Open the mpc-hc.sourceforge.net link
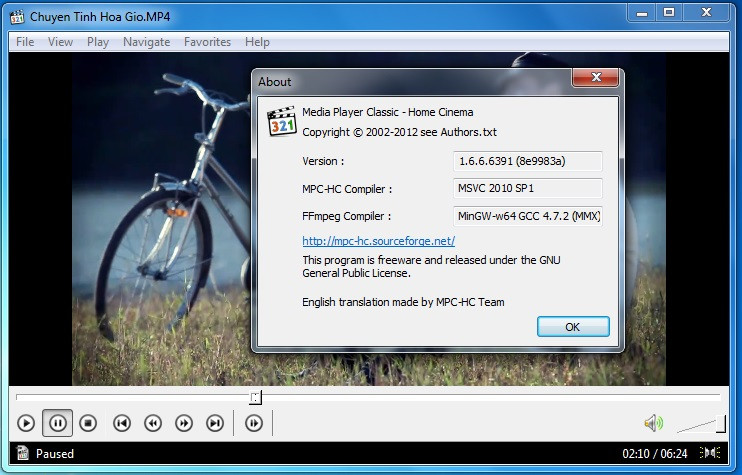 [379, 241]
